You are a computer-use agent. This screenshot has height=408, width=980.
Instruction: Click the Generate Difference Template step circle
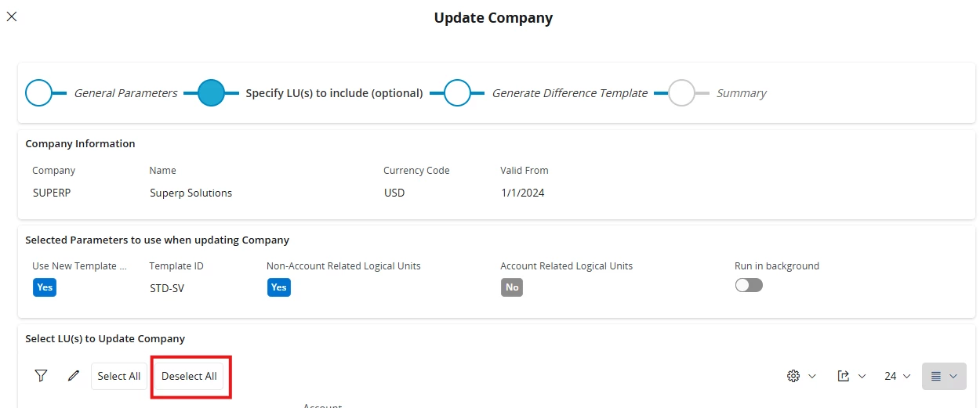point(457,93)
